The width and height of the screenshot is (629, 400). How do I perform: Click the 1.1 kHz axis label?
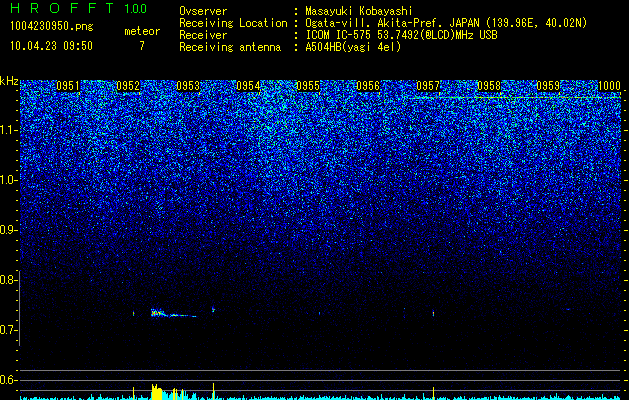click(8, 130)
